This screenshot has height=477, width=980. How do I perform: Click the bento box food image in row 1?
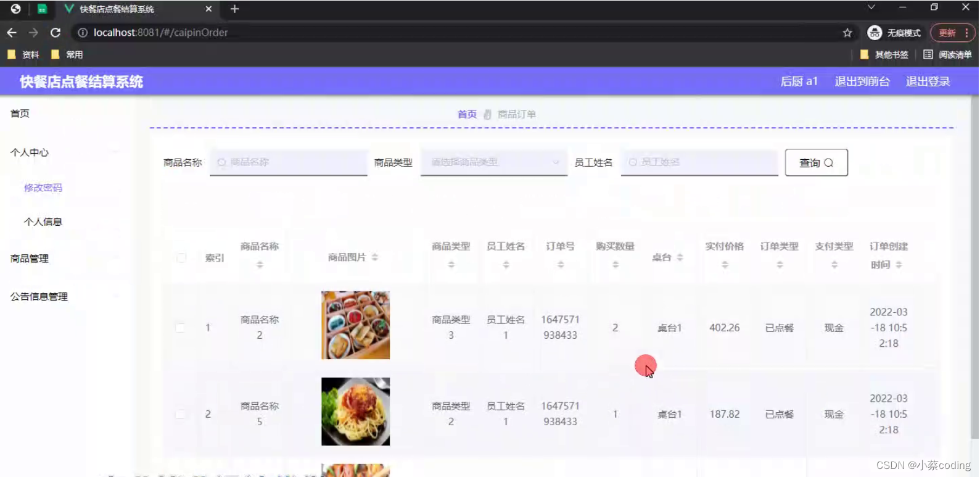click(x=356, y=325)
